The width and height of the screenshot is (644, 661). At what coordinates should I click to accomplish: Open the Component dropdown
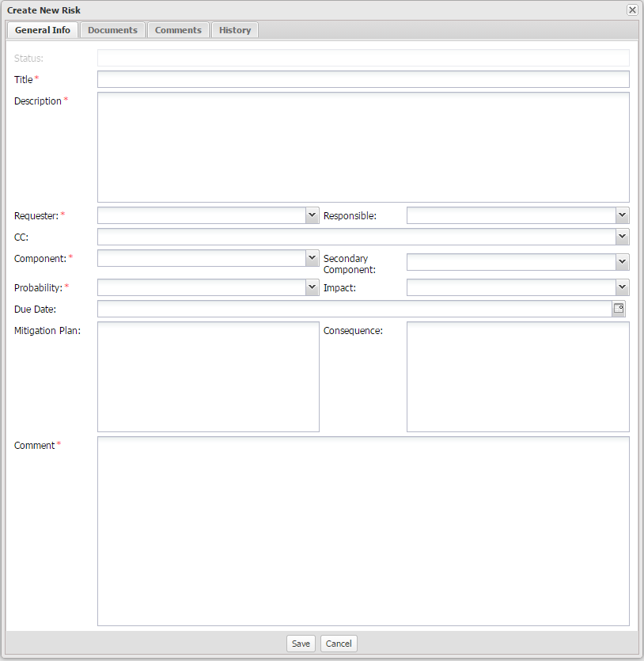pos(312,257)
